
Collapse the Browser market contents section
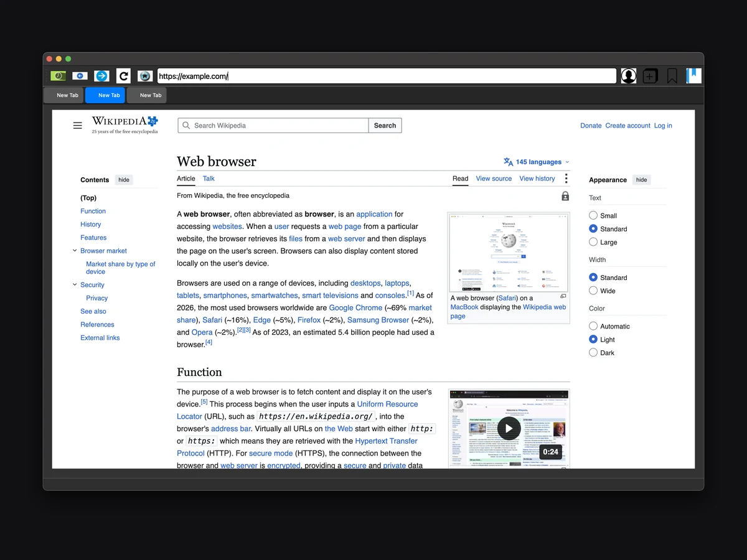75,251
